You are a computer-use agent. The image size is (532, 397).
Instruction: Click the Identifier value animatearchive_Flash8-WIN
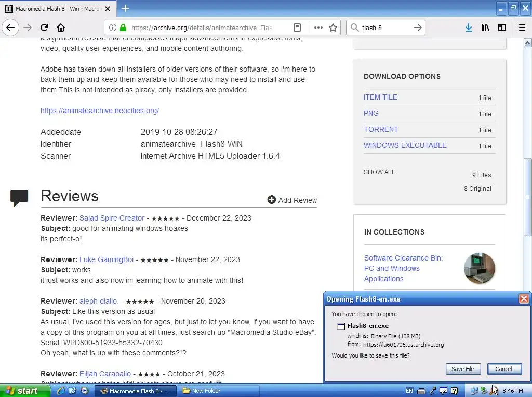[191, 144]
